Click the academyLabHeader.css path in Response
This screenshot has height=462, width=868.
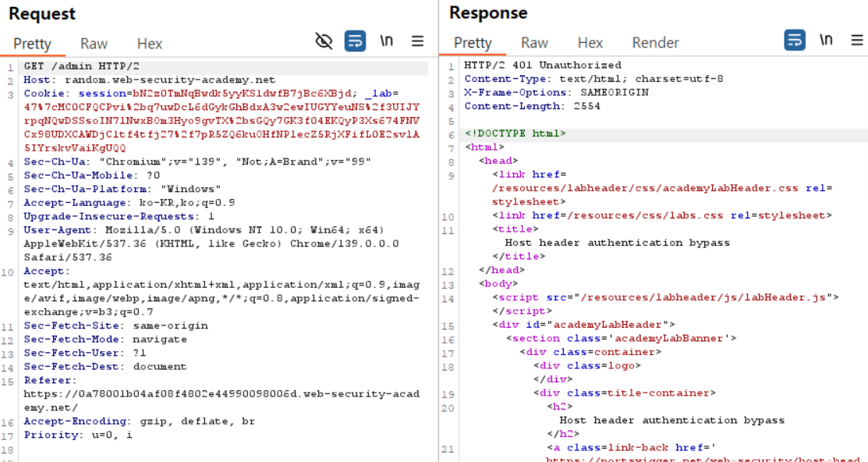point(645,188)
